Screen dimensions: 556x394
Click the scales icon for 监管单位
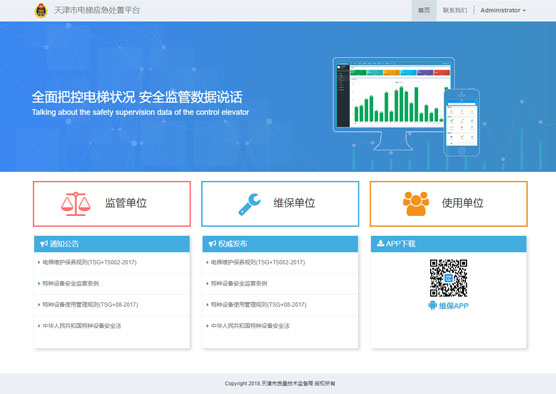(x=76, y=204)
